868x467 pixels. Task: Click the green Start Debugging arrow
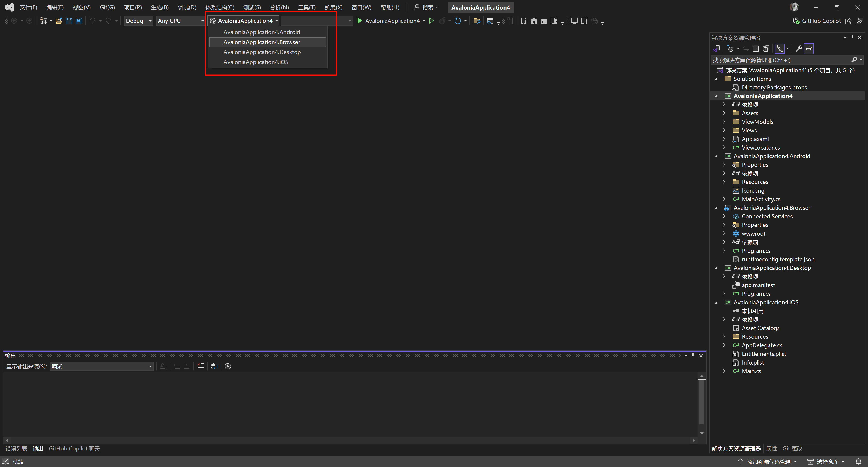click(360, 21)
